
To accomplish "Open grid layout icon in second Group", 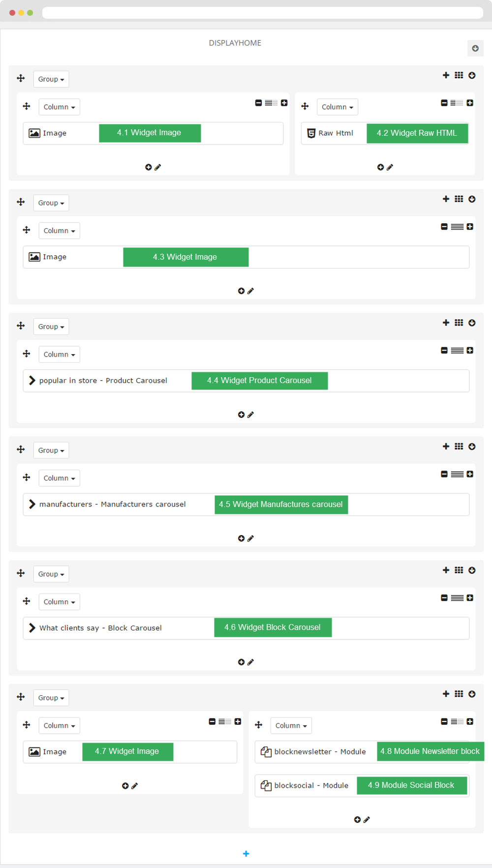I will point(459,199).
